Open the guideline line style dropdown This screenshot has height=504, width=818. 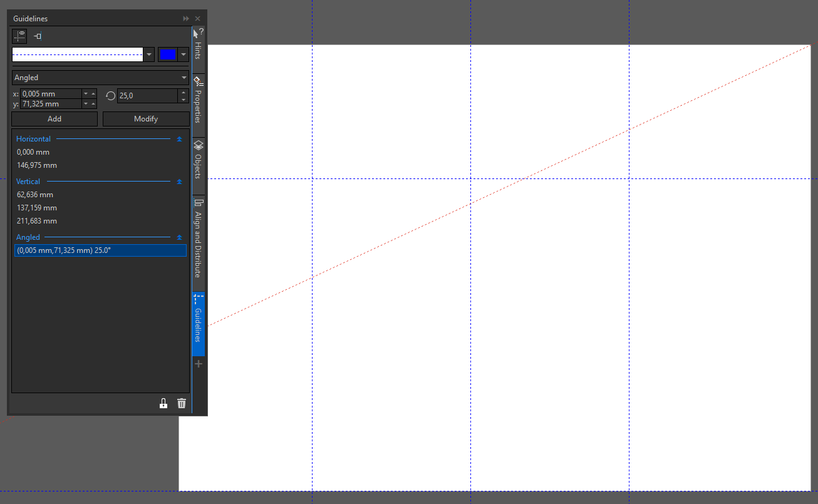(149, 55)
